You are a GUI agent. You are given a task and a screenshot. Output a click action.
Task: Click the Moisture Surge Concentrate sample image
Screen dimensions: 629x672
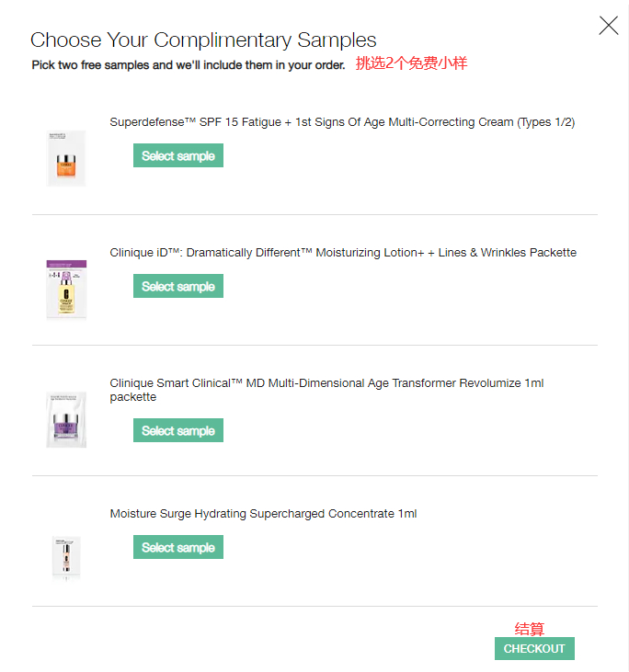(66, 556)
